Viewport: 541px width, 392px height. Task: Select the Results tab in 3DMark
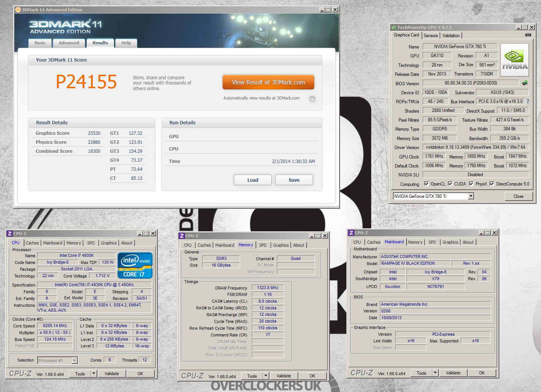pos(100,43)
